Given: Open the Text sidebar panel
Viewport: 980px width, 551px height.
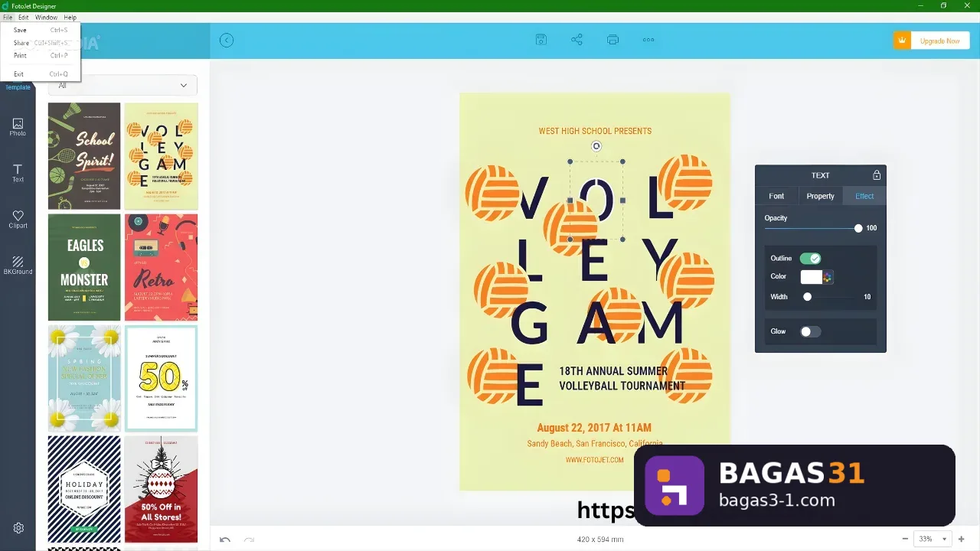Looking at the screenshot, I should pos(18,173).
